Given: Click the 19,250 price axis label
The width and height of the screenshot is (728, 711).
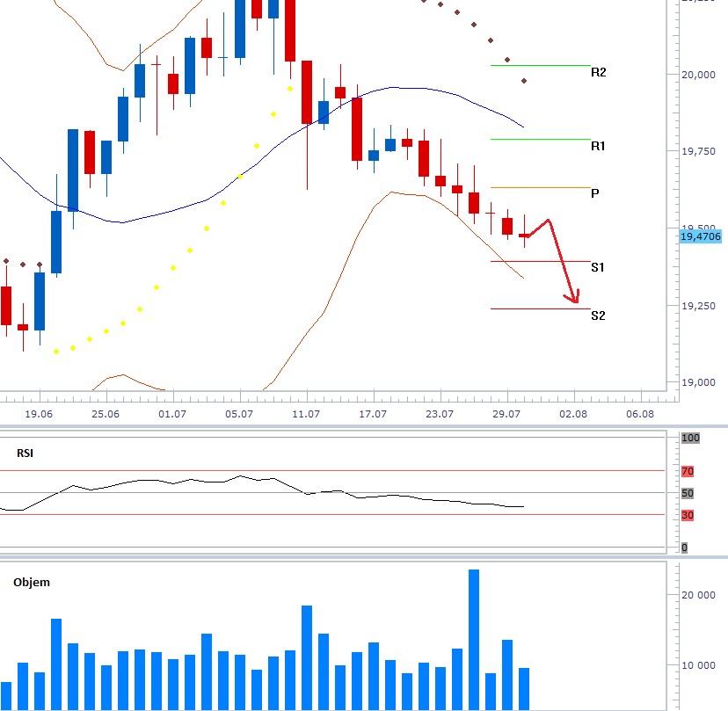Looking at the screenshot, I should coord(698,306).
